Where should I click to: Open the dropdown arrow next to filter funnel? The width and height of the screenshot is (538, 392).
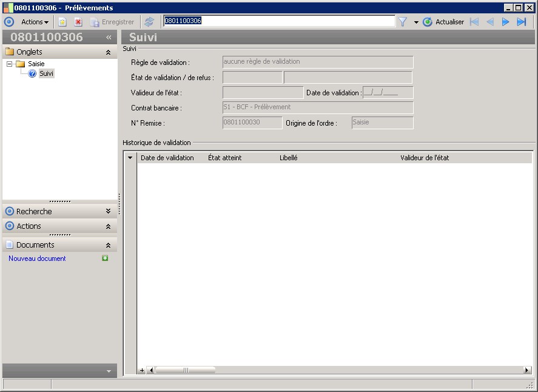point(416,22)
